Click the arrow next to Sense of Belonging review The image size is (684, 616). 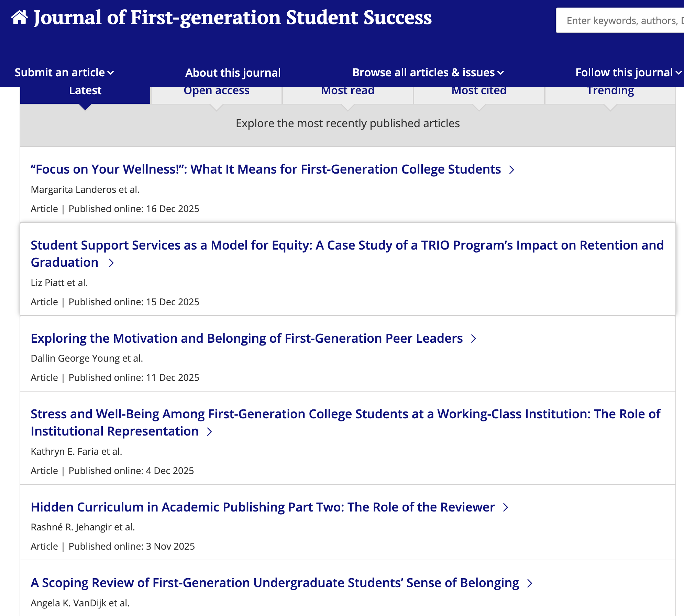click(530, 583)
